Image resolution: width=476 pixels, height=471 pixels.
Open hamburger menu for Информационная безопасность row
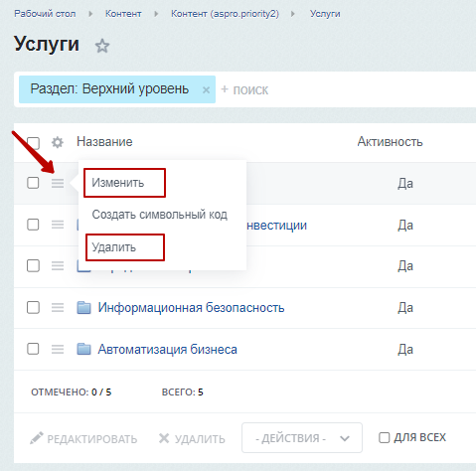pyautogui.click(x=58, y=308)
